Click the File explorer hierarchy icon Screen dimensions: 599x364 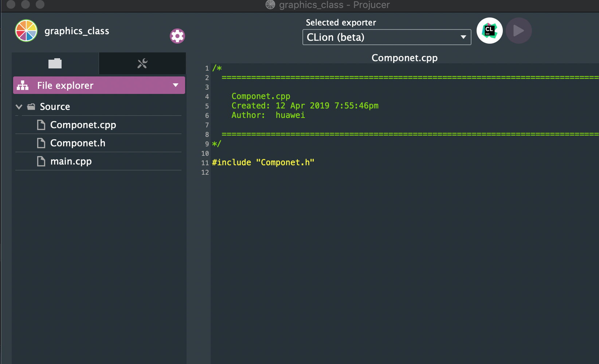[x=23, y=85]
